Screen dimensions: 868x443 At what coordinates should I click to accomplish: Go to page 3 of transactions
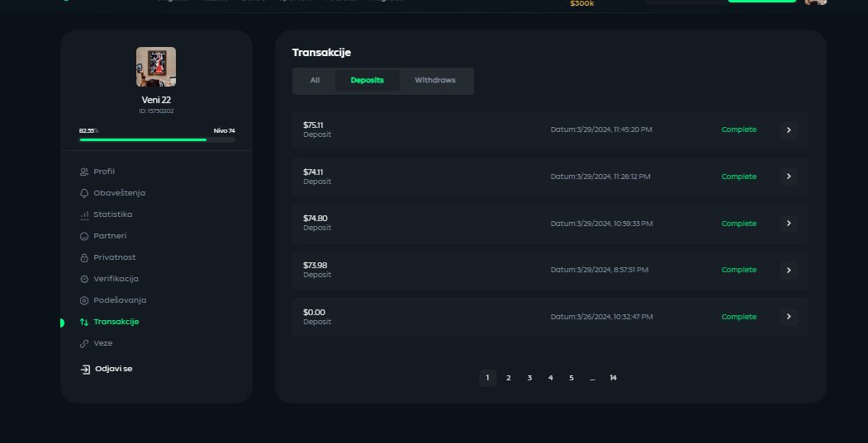point(529,379)
